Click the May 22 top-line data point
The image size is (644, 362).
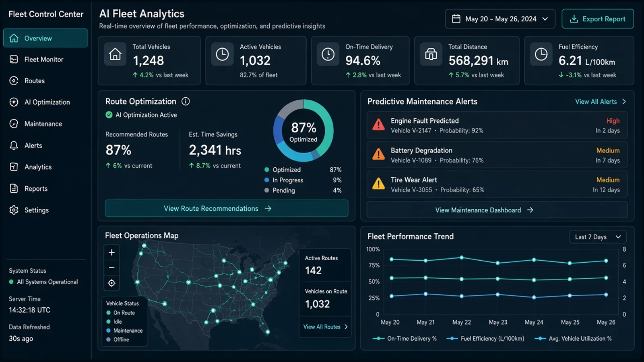[x=462, y=257]
